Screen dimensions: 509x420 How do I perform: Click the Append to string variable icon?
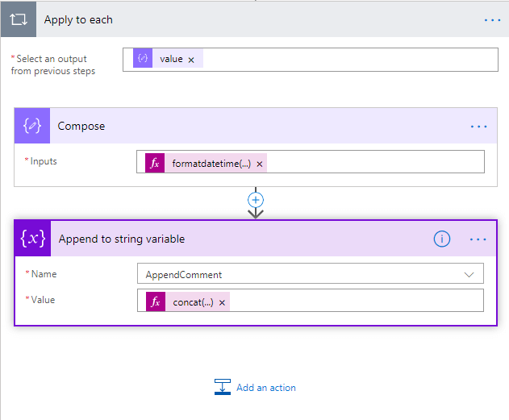point(33,239)
